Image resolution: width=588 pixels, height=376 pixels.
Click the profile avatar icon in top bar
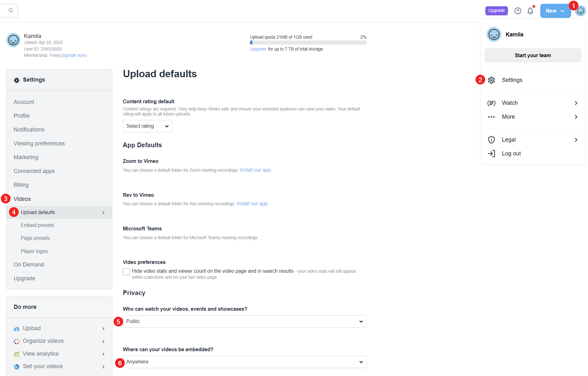(580, 11)
